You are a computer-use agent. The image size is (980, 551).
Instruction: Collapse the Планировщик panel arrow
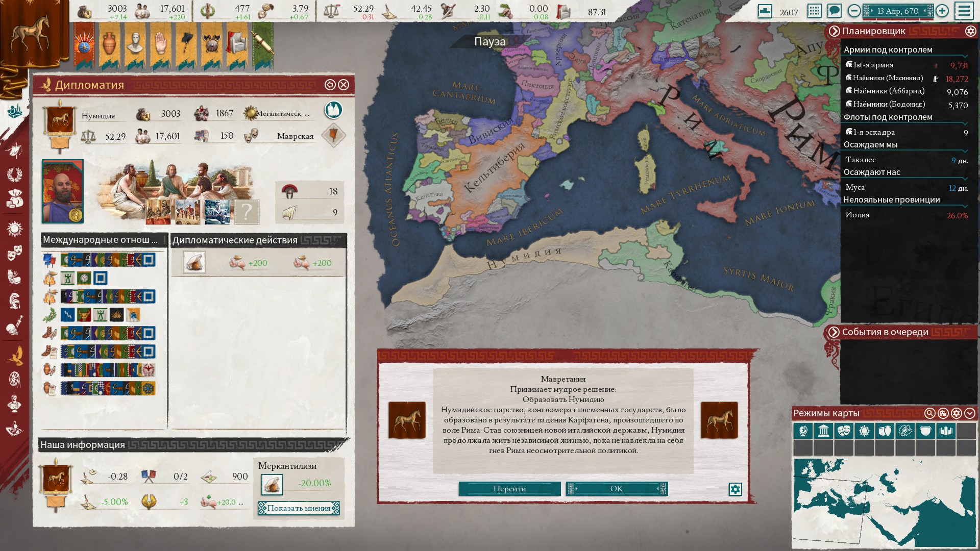[834, 31]
